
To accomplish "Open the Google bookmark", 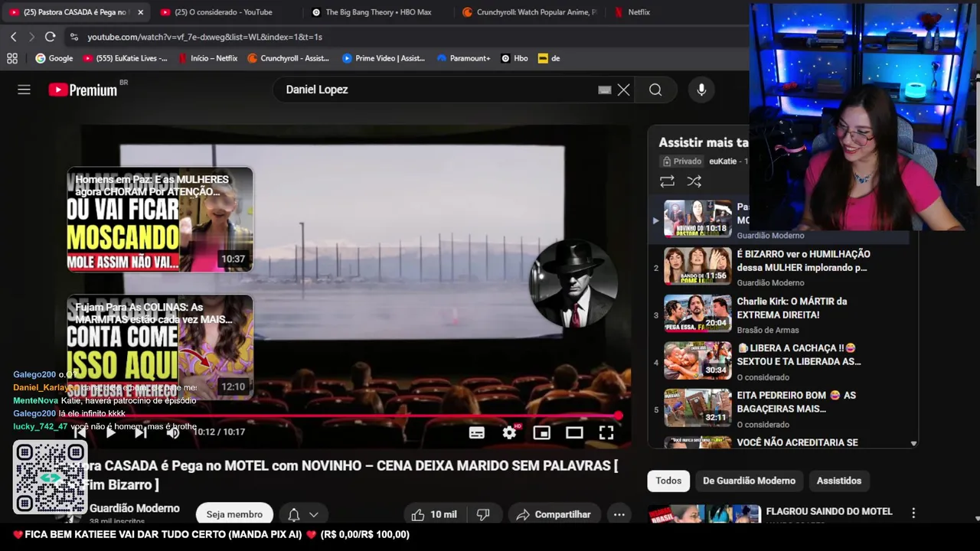I will (x=54, y=58).
